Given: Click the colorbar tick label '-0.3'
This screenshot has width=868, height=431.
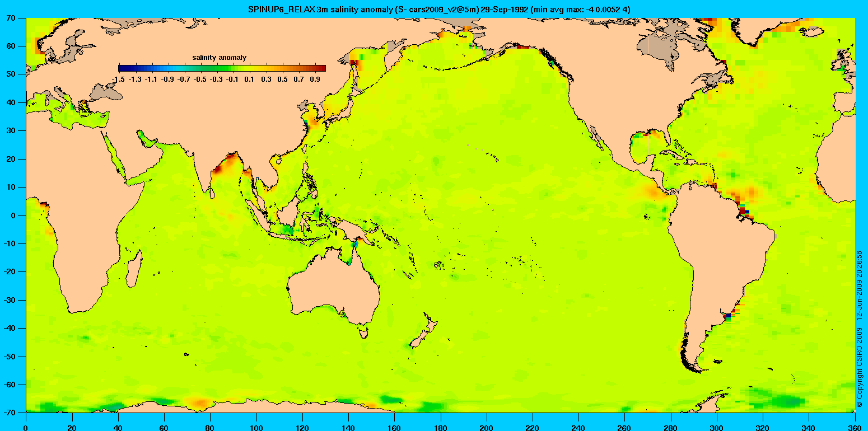Looking at the screenshot, I should click(217, 80).
